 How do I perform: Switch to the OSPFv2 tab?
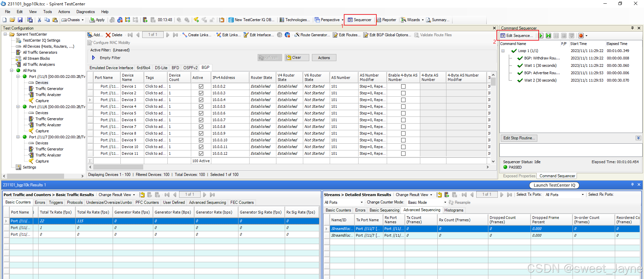[x=190, y=68]
